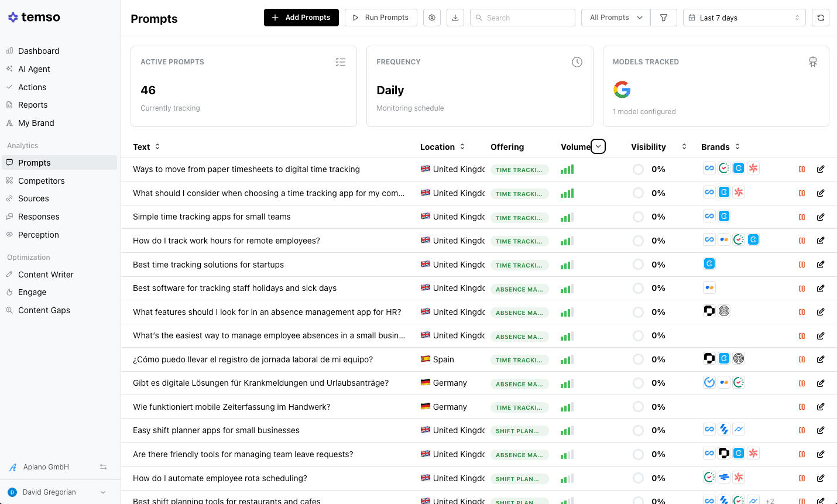Click edit icon for paper timesheets prompt

821,169
